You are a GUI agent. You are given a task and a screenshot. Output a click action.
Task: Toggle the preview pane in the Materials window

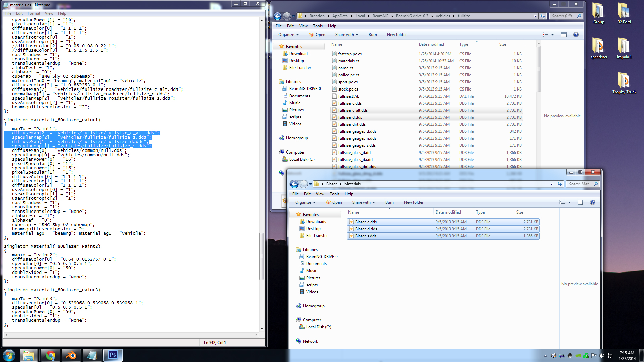pos(581,202)
